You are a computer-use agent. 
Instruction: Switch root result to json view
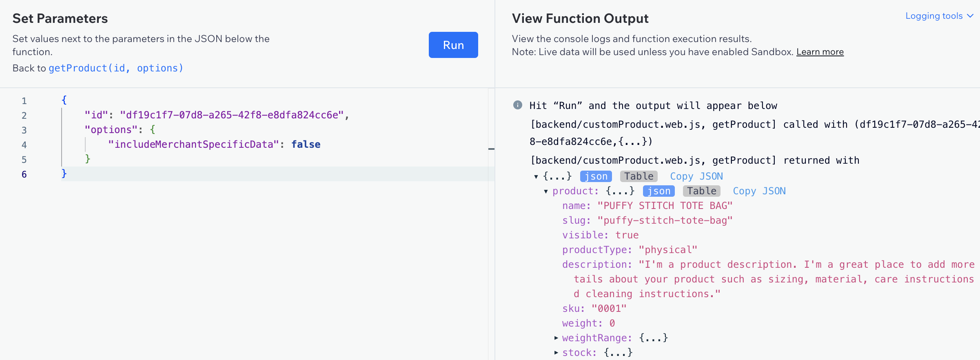pos(596,176)
